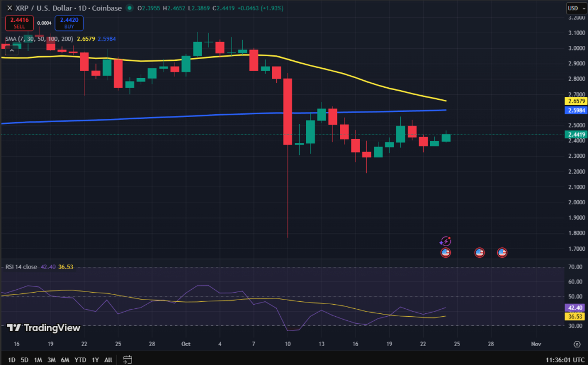Open the rightmost US flag economic event
The height and width of the screenshot is (365, 588).
pyautogui.click(x=502, y=253)
